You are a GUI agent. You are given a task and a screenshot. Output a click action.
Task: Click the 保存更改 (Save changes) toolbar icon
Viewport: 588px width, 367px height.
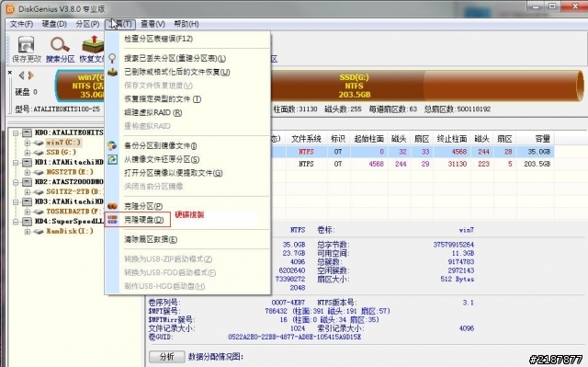pos(26,45)
